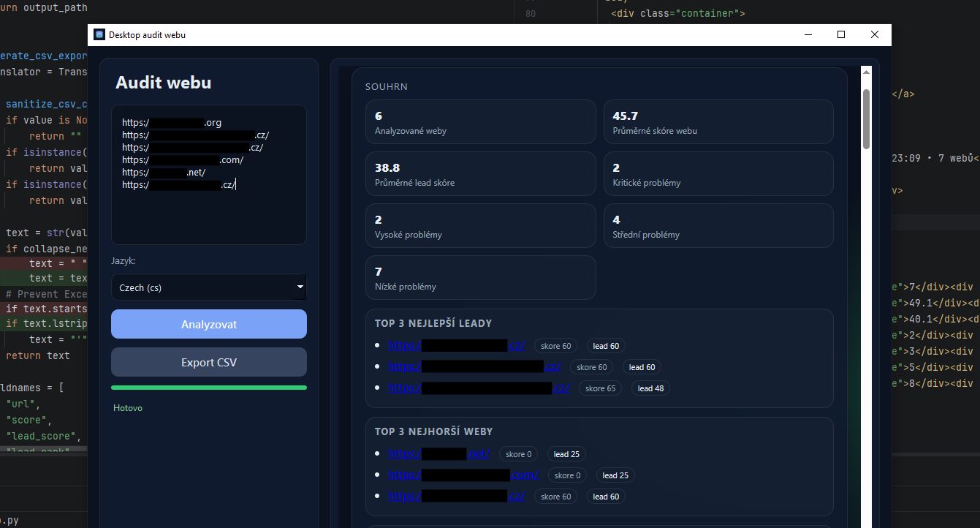
Task: Click the Desktop audit webu title bar icon
Action: pos(99,35)
